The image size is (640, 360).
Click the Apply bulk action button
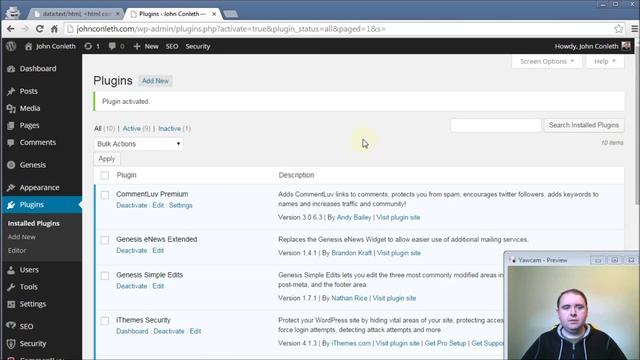pyautogui.click(x=107, y=159)
